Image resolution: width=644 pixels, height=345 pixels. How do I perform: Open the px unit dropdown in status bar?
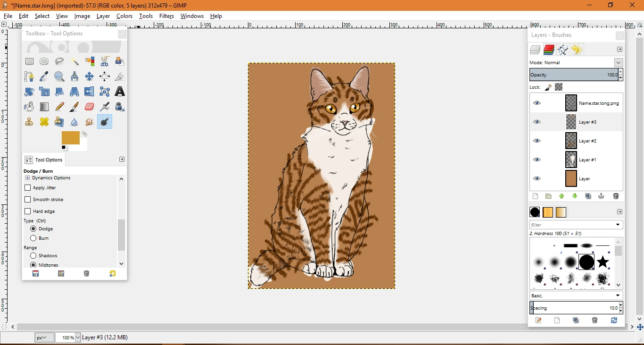(x=44, y=338)
